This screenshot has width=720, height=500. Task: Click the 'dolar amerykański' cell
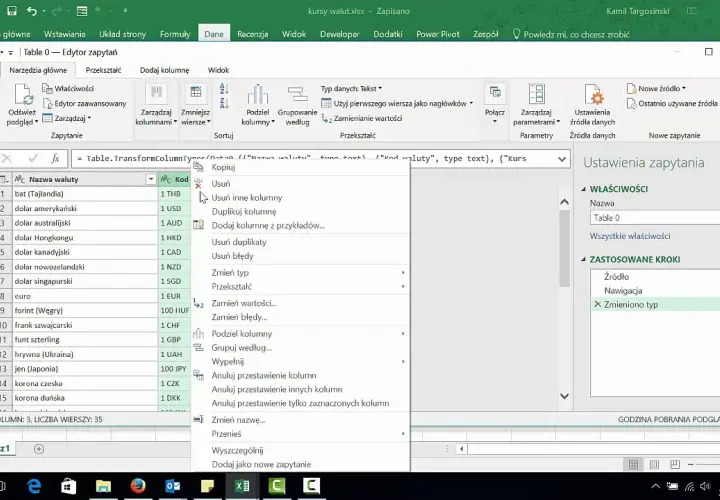pos(85,208)
